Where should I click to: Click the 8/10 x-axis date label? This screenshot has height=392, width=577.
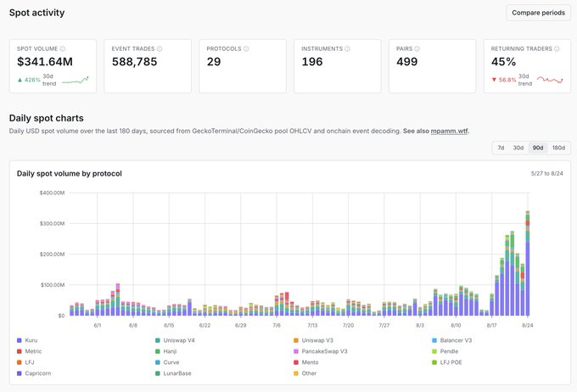(x=456, y=325)
